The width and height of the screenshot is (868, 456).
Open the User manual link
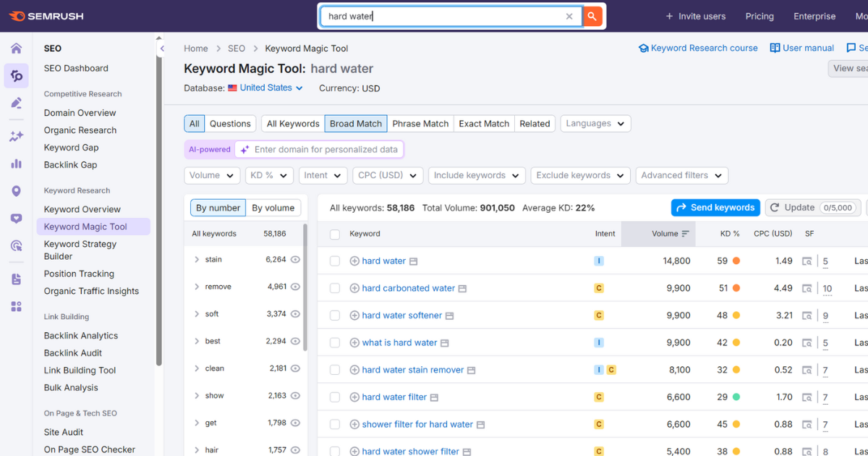click(x=802, y=48)
